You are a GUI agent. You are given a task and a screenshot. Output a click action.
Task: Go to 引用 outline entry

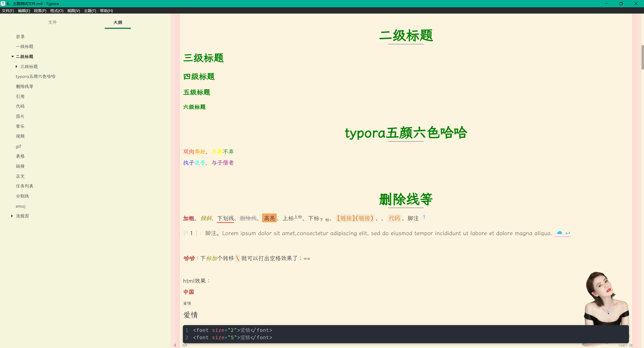click(20, 97)
